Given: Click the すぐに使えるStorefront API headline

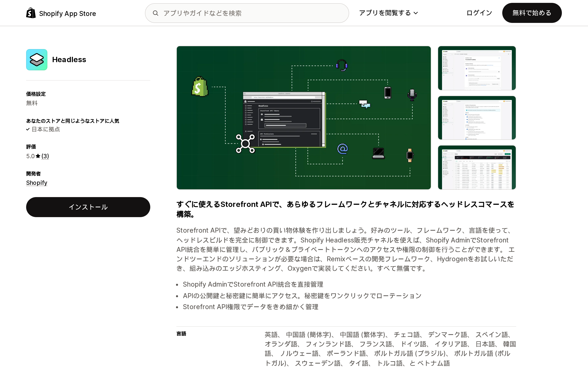Looking at the screenshot, I should click(345, 209).
